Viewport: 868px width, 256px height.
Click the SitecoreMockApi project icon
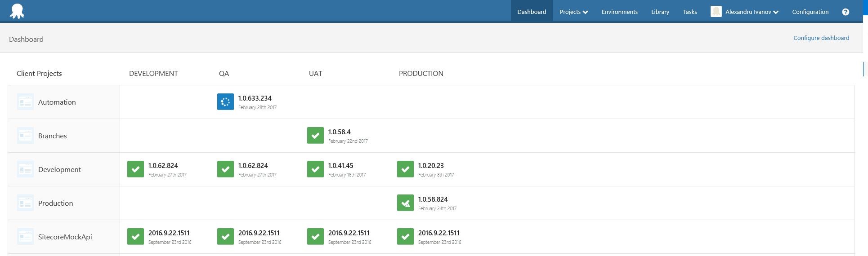coord(25,237)
